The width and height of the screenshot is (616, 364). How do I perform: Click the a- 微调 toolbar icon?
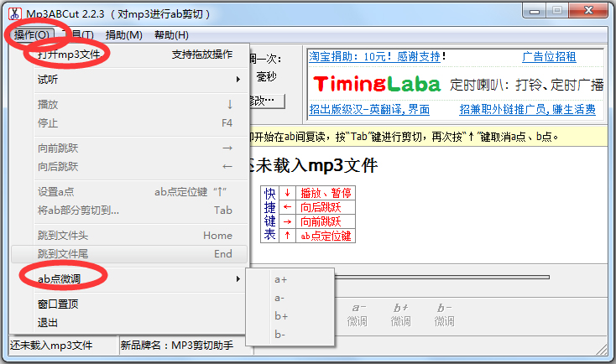(x=358, y=315)
